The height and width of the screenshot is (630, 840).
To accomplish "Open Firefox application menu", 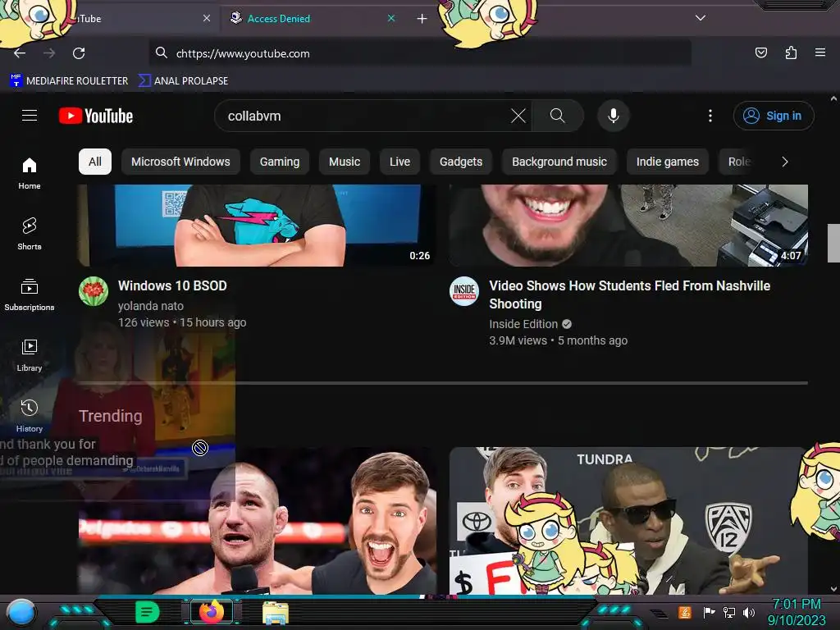I will point(820,52).
